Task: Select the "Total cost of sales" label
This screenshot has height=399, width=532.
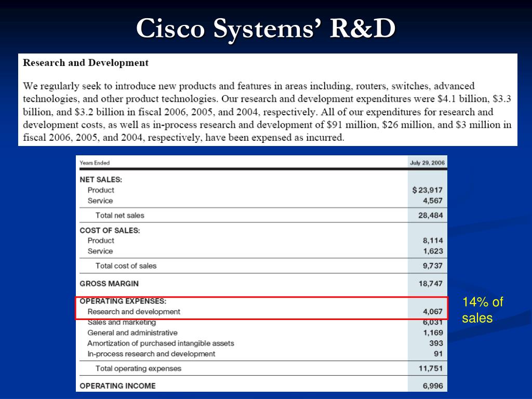Action: pos(126,265)
